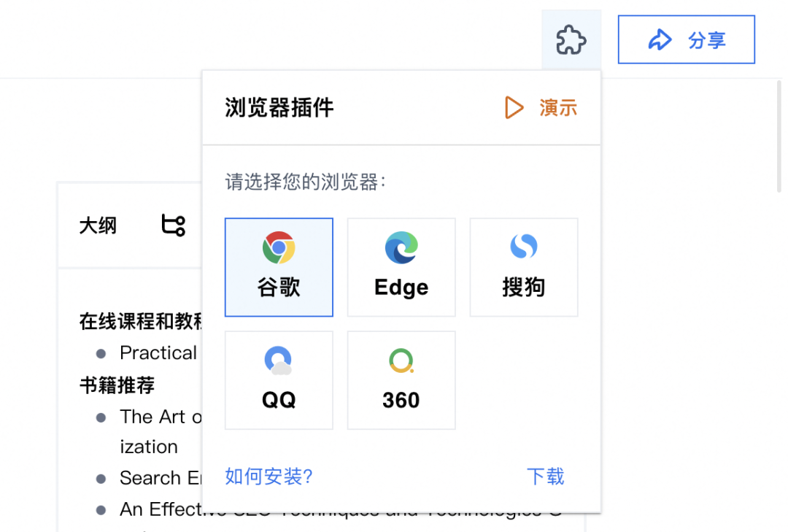The image size is (788, 532).
Task: Play the 演示 demo
Action: pyautogui.click(x=541, y=108)
